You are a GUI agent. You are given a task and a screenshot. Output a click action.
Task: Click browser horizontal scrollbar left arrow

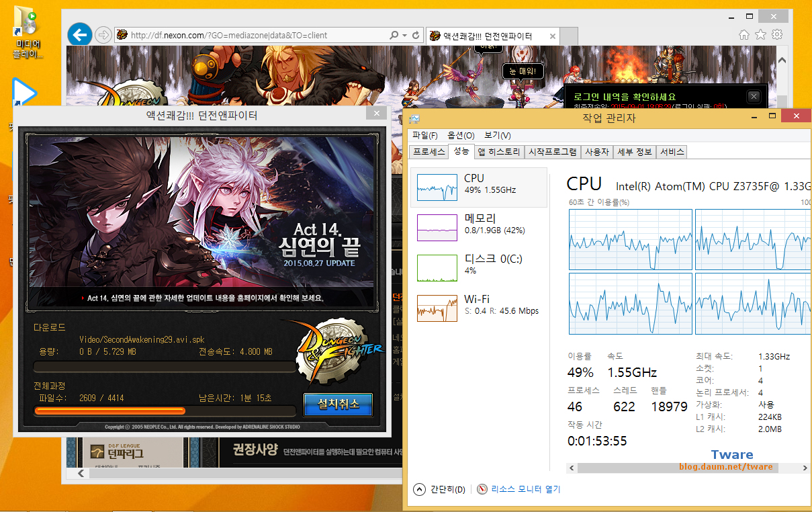point(81,473)
